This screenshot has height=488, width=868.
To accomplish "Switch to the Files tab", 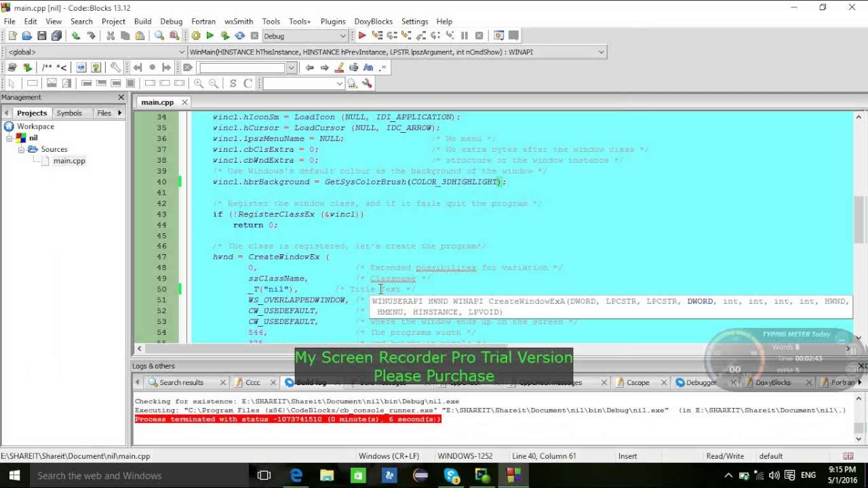I will click(104, 113).
